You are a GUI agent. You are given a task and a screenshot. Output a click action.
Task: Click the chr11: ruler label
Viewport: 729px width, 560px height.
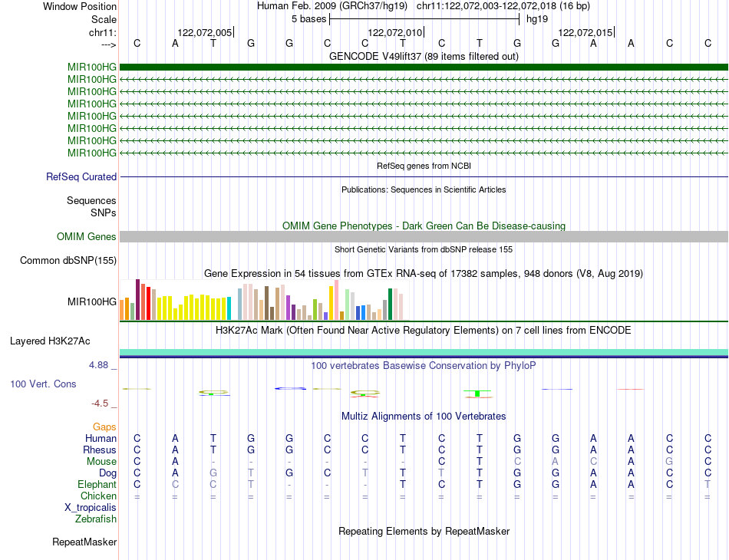coord(102,32)
